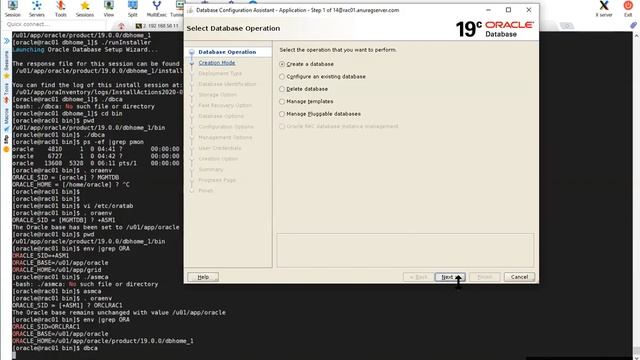
Task: Click the home tab icon beside Quick connect
Action: tap(121, 26)
